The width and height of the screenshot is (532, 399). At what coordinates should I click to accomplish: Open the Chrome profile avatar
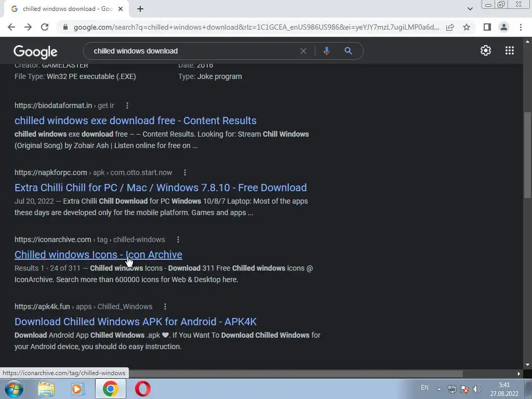[x=504, y=27]
